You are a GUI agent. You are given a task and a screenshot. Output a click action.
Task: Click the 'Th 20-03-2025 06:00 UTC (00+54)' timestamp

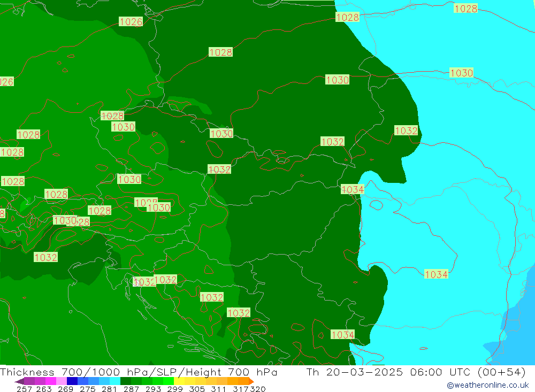click(416, 372)
